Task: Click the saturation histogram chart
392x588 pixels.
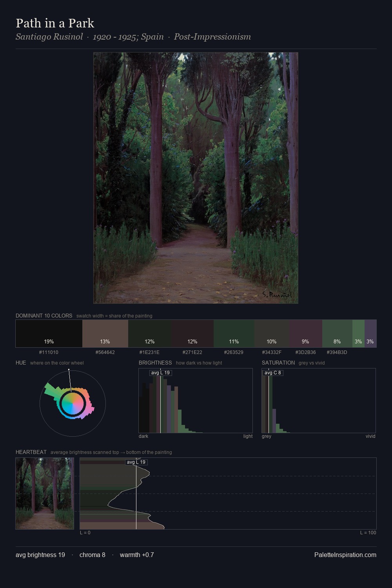Action: pyautogui.click(x=319, y=401)
